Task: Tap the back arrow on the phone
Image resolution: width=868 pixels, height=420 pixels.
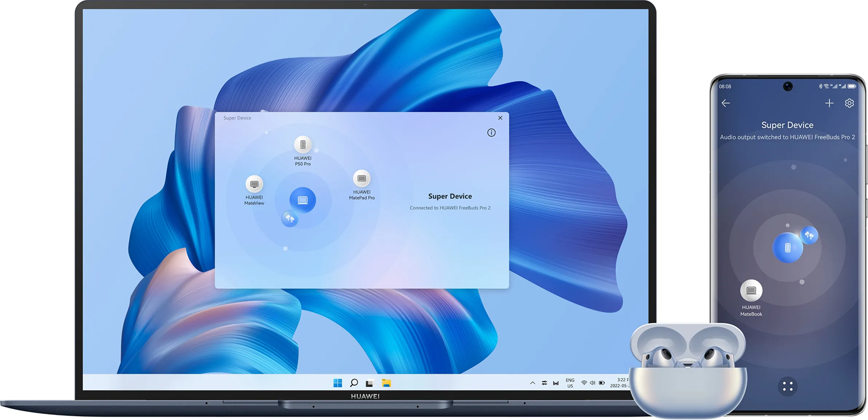Action: pyautogui.click(x=726, y=103)
